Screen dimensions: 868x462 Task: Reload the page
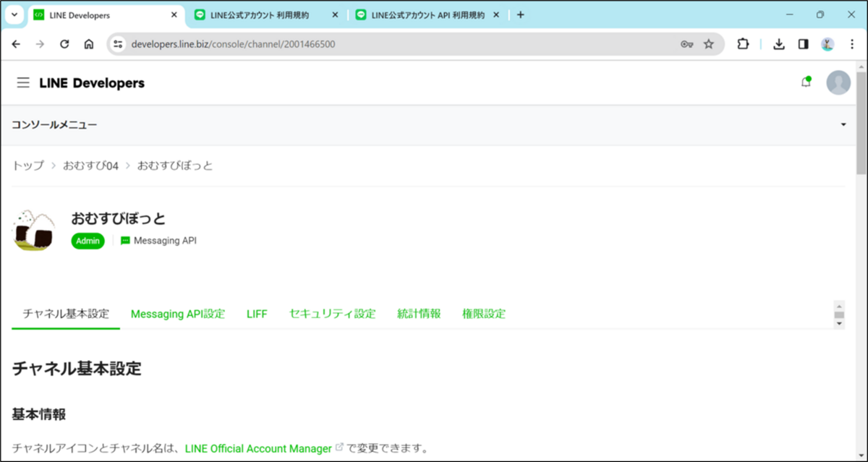pyautogui.click(x=64, y=44)
